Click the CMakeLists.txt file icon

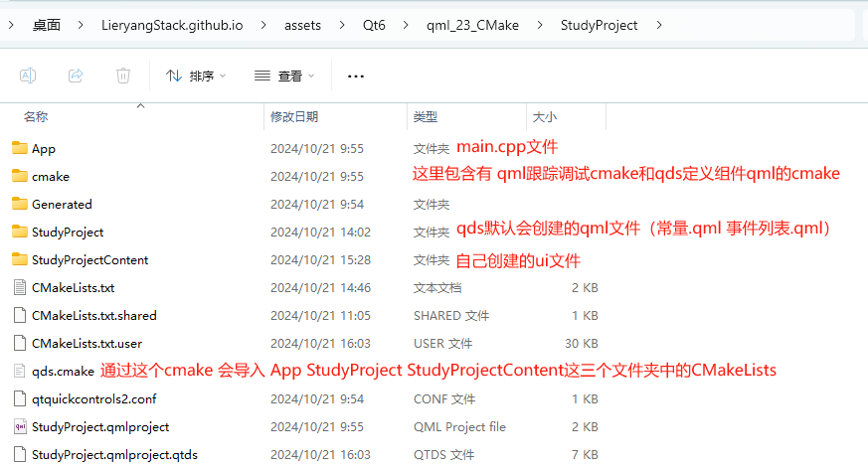(19, 287)
